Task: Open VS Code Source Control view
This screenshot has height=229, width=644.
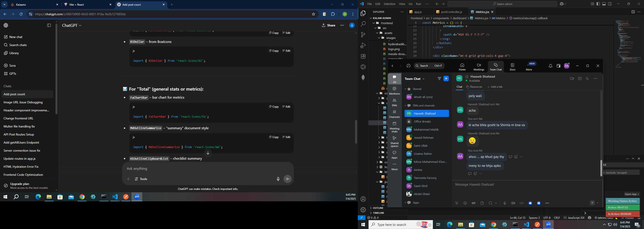Action: (363, 35)
